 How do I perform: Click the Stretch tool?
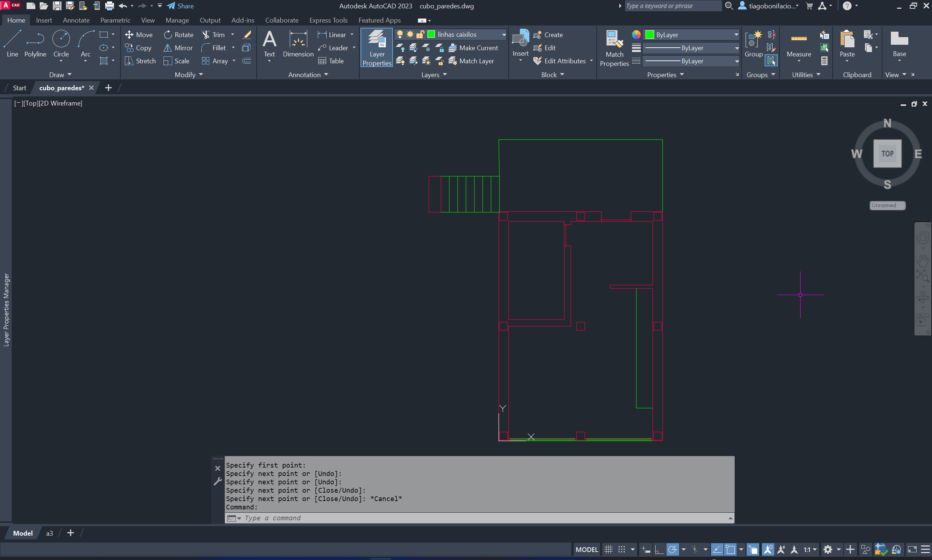pyautogui.click(x=141, y=61)
